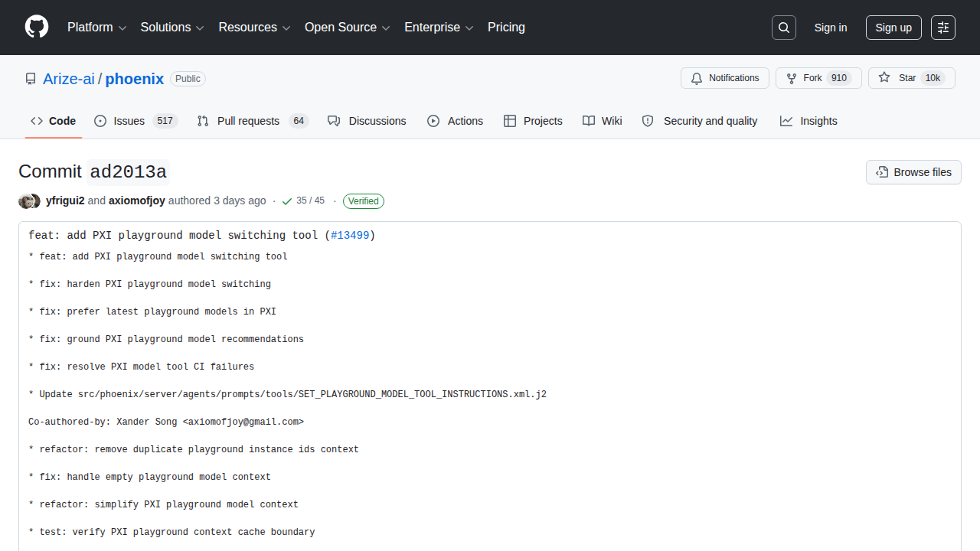This screenshot has width=980, height=551.
Task: Click the Code tab icon
Action: 37,121
